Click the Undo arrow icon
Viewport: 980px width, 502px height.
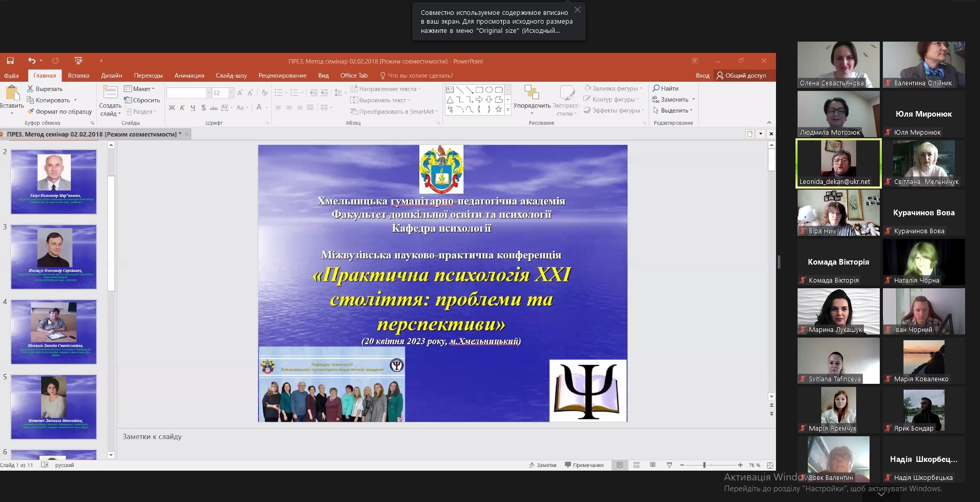pyautogui.click(x=32, y=61)
